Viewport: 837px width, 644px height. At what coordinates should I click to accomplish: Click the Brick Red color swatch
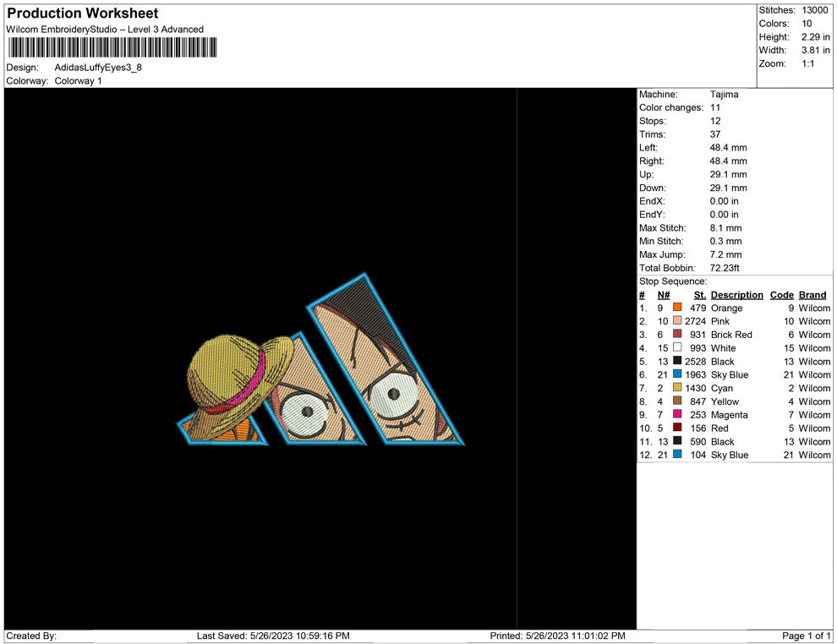tap(677, 334)
